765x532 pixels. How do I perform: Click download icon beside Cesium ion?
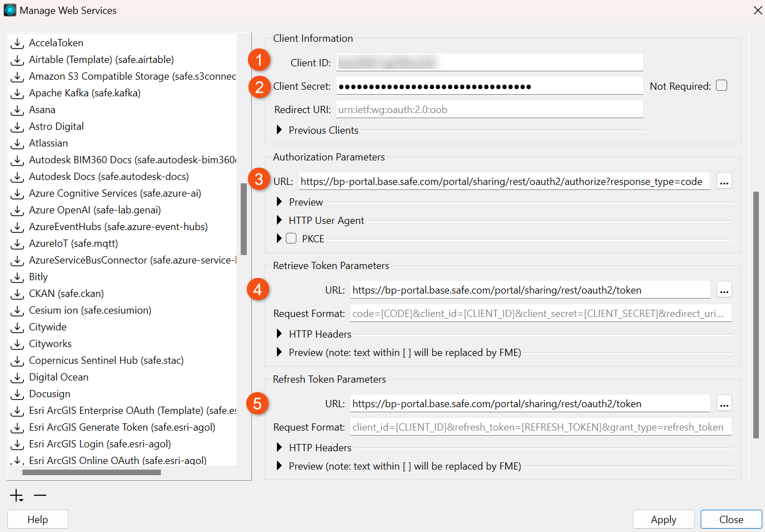pyautogui.click(x=17, y=311)
